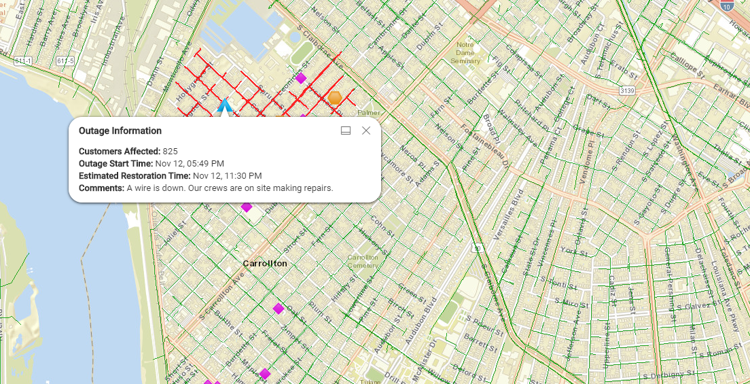
Task: Click the 611-1 route shield
Action: [x=23, y=61]
